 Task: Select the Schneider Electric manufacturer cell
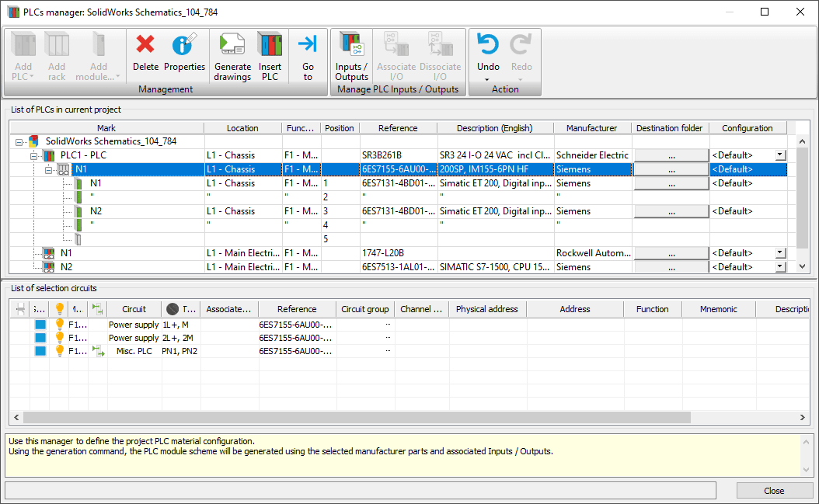click(x=592, y=155)
